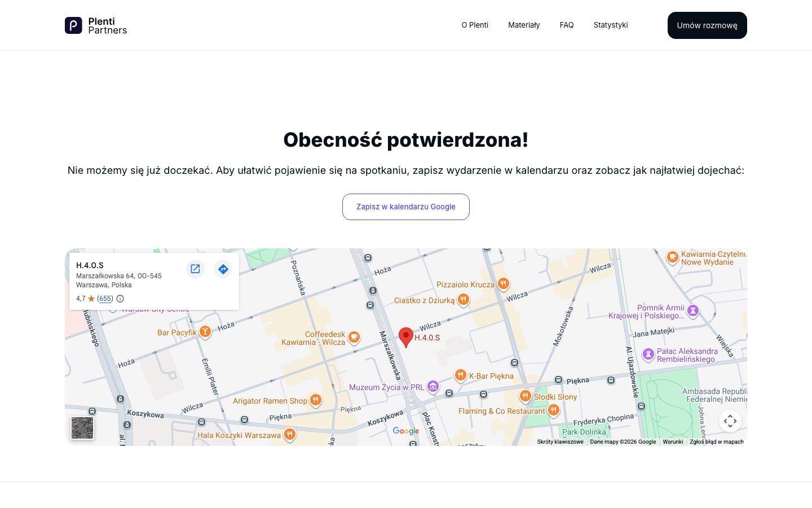Select the Hala Koszyki Warszawa marker
Image resolution: width=812 pixels, height=508 pixels.
[290, 434]
